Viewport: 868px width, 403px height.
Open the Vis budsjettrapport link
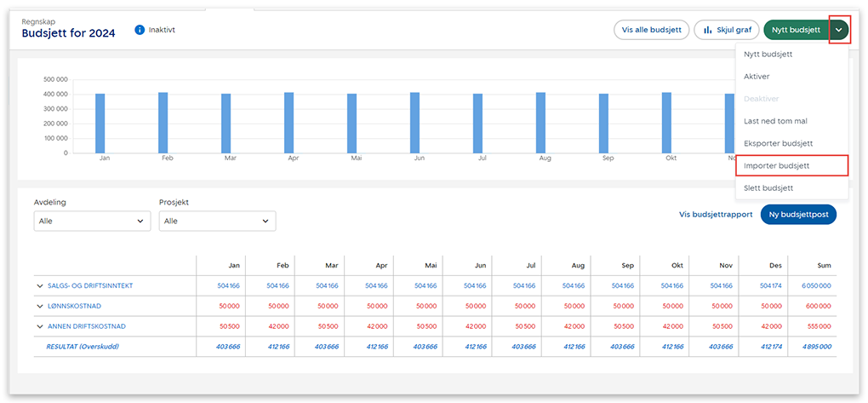tap(715, 215)
